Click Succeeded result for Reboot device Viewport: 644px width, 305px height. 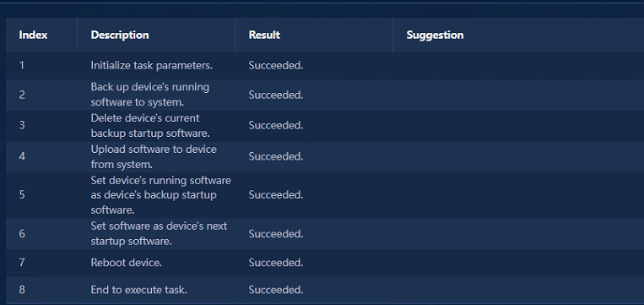click(276, 263)
